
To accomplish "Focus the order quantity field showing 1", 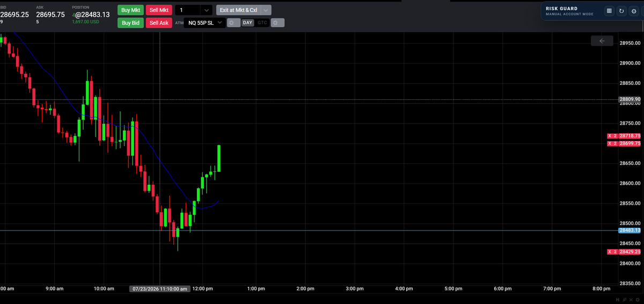I will (x=188, y=10).
